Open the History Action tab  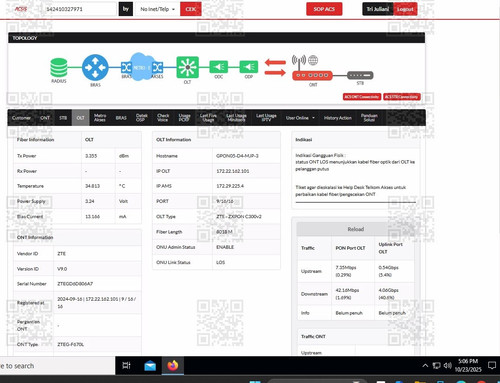338,118
